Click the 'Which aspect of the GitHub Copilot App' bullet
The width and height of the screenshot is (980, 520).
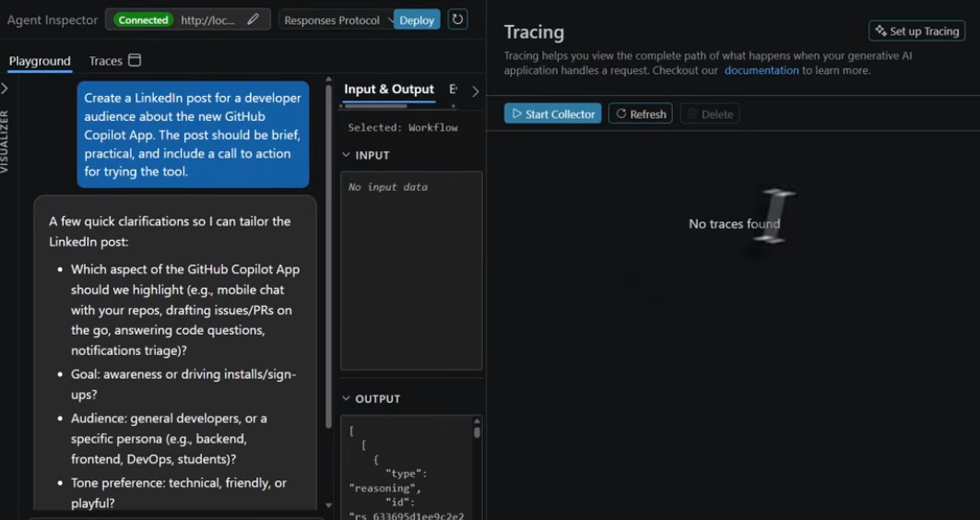pyautogui.click(x=185, y=310)
